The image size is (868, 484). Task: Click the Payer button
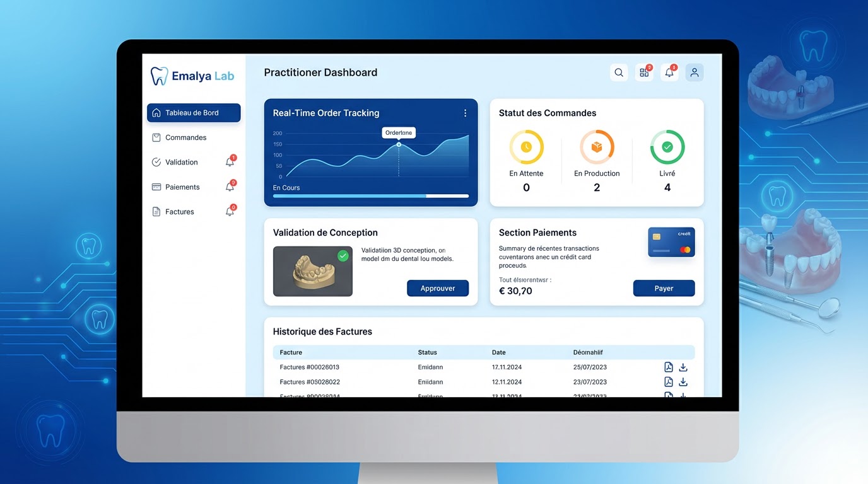tap(664, 289)
